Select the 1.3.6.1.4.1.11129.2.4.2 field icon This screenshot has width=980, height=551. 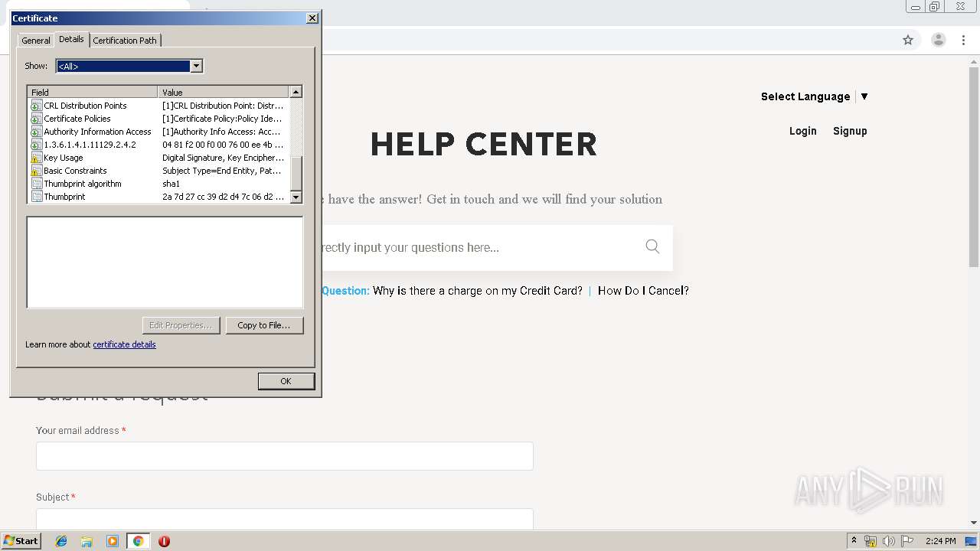36,145
